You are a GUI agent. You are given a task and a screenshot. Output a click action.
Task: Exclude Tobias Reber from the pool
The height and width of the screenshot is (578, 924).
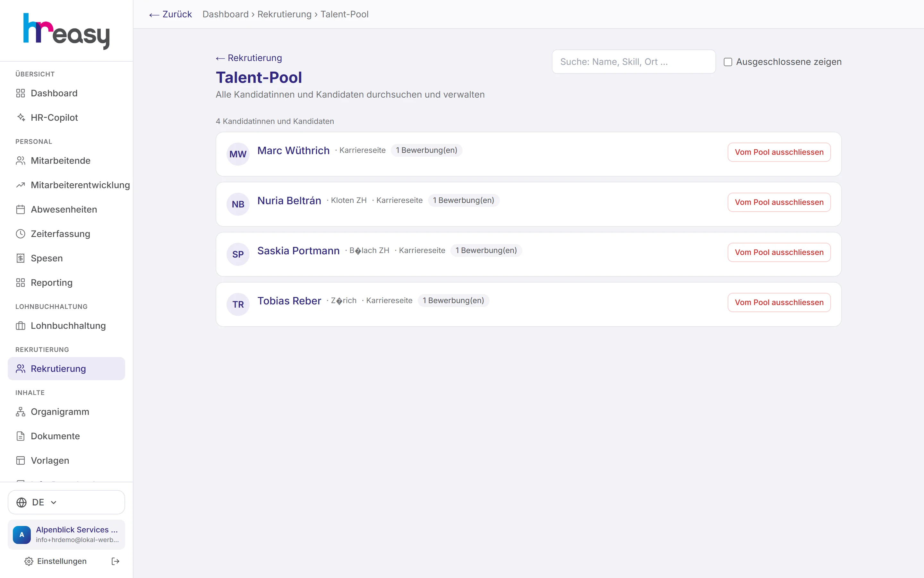(x=779, y=302)
